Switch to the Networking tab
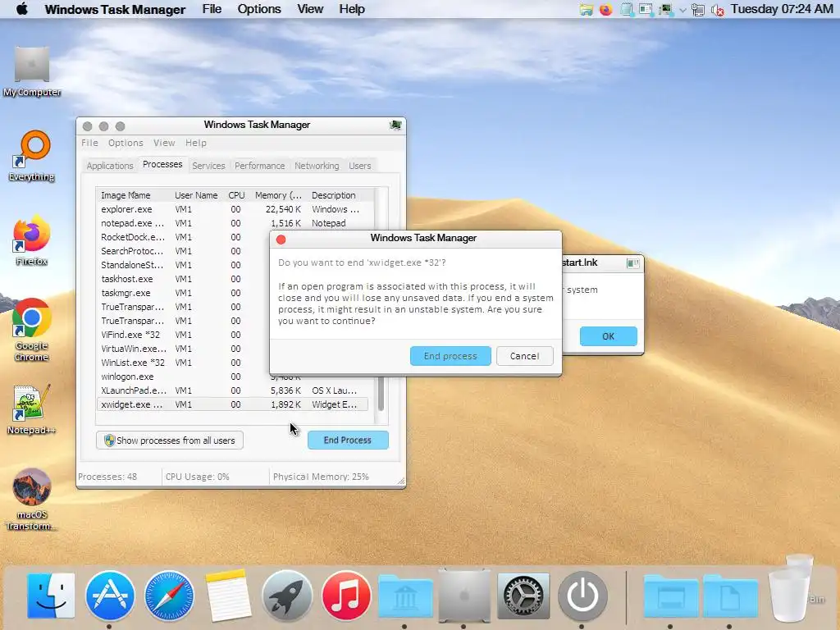This screenshot has height=630, width=840. (317, 166)
